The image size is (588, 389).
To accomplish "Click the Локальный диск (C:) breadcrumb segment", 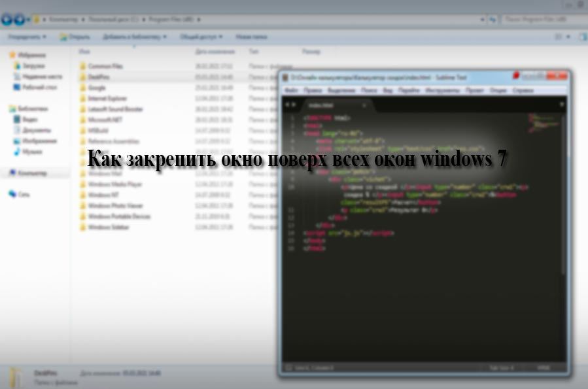I will tap(114, 19).
